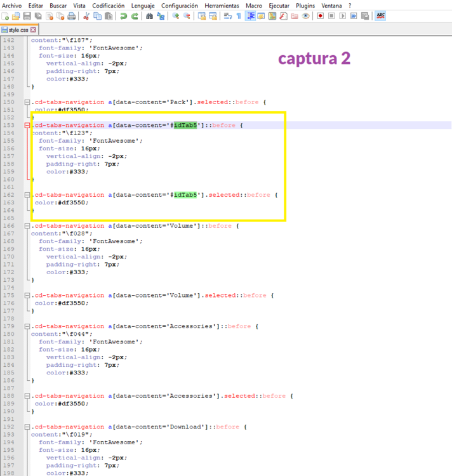Click line number 170 in the margin
Viewport: 452px width, 476px height.
[x=9, y=256]
